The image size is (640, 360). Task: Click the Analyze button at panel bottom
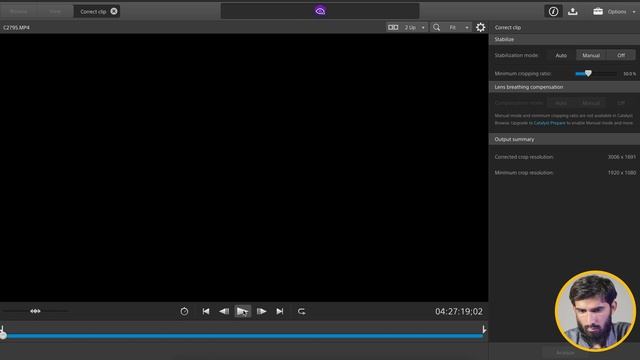pos(565,352)
